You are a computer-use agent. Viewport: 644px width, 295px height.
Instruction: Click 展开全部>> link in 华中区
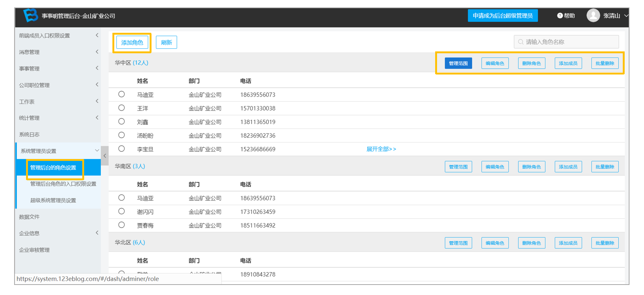(x=381, y=149)
